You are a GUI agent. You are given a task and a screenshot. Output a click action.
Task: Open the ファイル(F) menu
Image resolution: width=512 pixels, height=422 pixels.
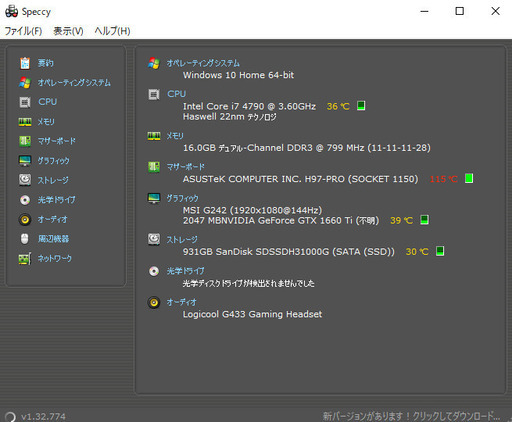click(x=23, y=31)
